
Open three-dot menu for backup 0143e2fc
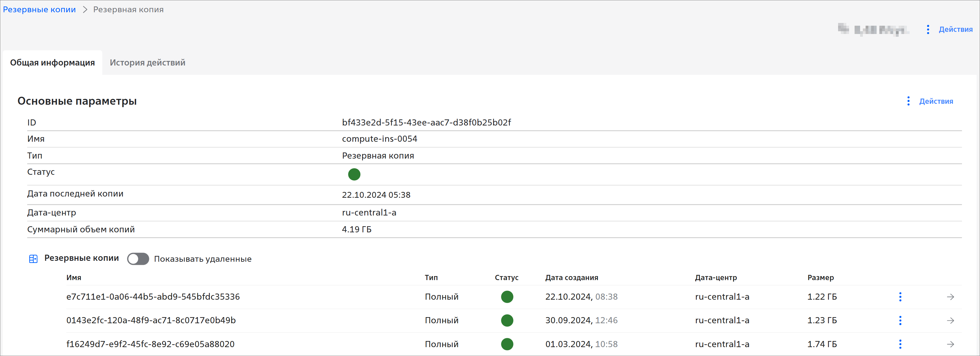coord(900,320)
